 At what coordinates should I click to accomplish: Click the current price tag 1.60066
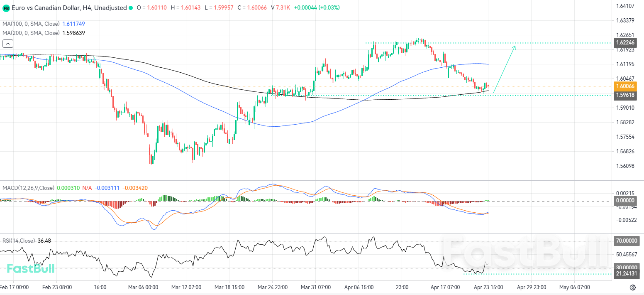(x=625, y=86)
